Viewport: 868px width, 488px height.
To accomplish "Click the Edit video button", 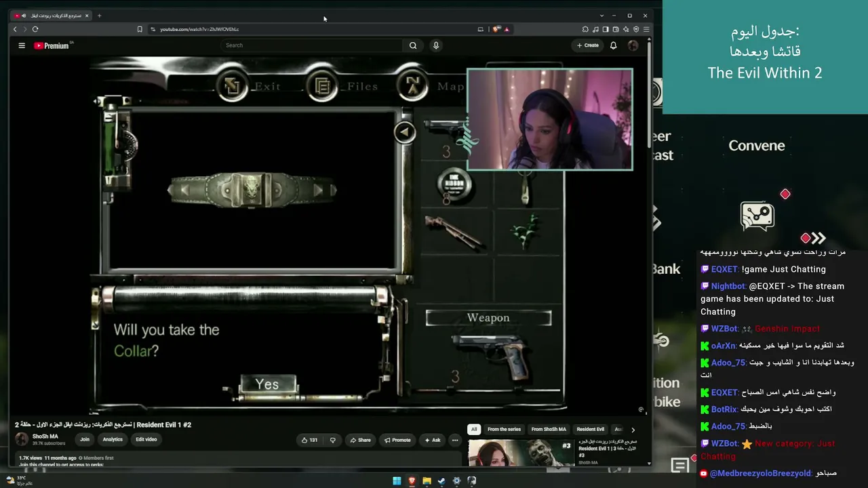I will [x=146, y=440].
